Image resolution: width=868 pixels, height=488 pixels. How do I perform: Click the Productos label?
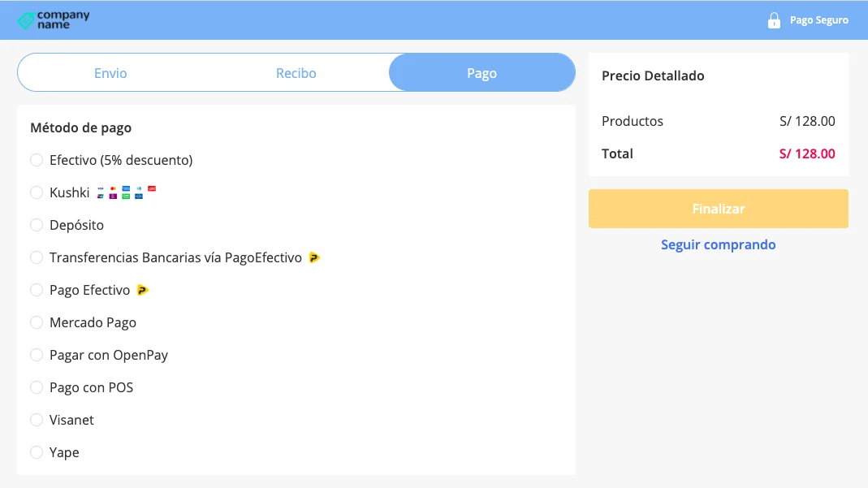[x=633, y=121]
